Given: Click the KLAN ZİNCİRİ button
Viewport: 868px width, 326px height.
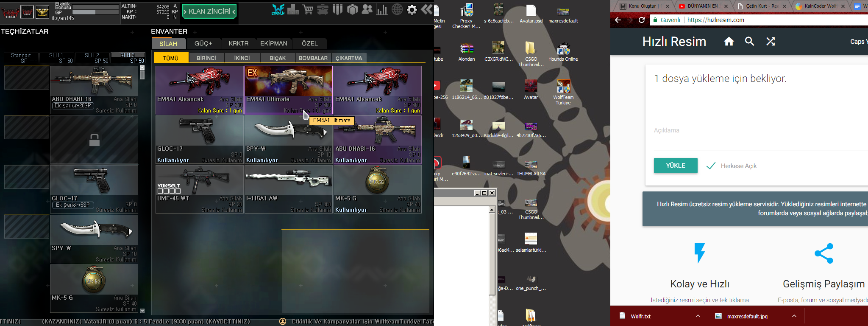Looking at the screenshot, I should 209,11.
